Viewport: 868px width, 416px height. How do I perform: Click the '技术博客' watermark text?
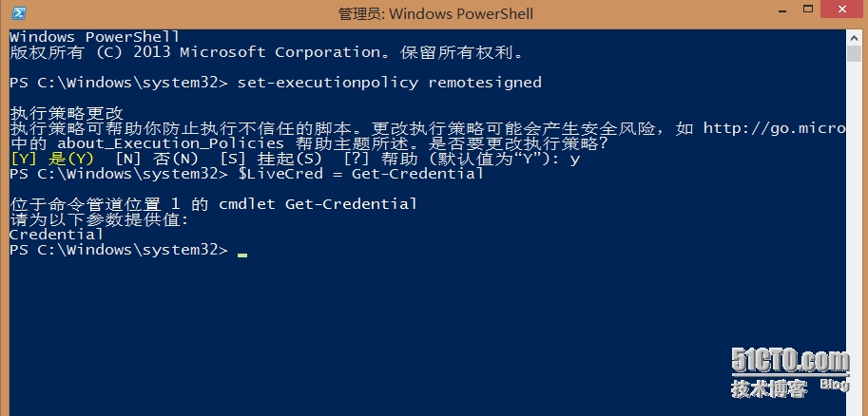click(769, 388)
